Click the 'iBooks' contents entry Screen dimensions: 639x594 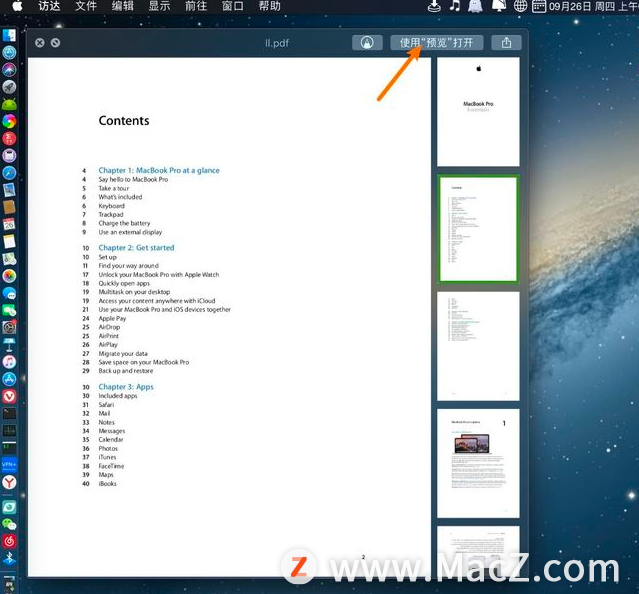pos(108,484)
